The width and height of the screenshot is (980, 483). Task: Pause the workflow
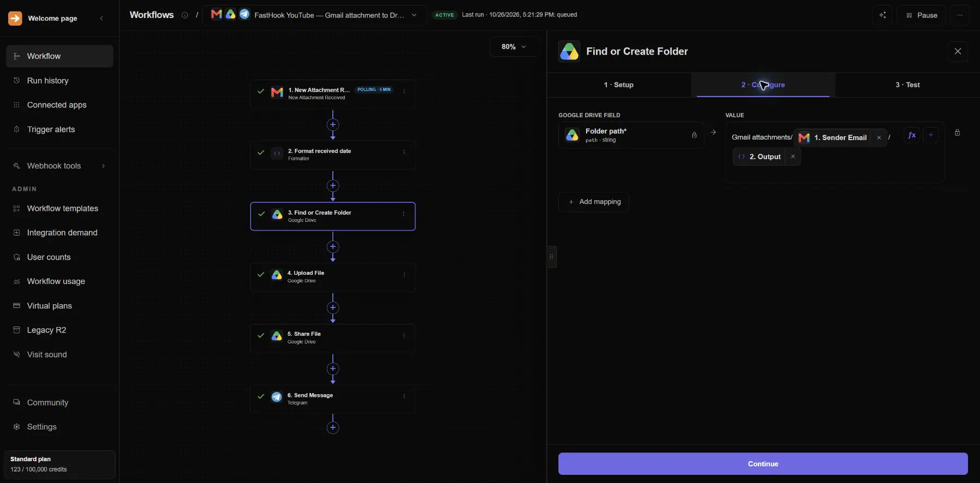(x=922, y=15)
